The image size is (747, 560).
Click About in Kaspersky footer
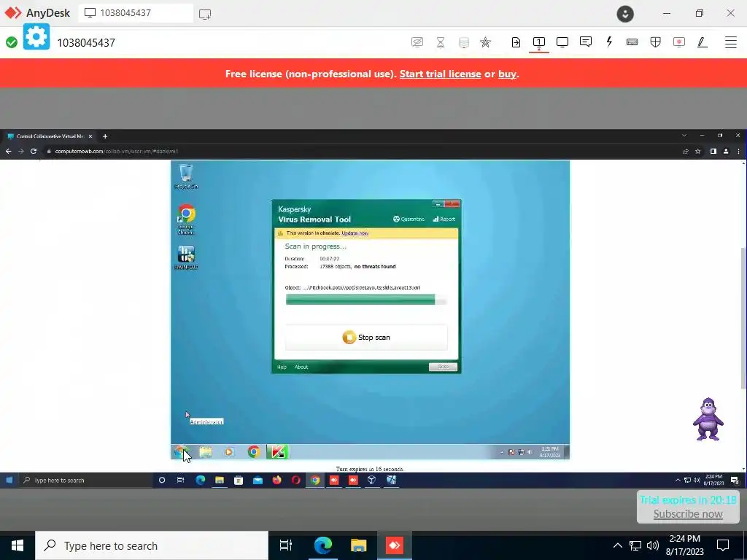pos(301,367)
